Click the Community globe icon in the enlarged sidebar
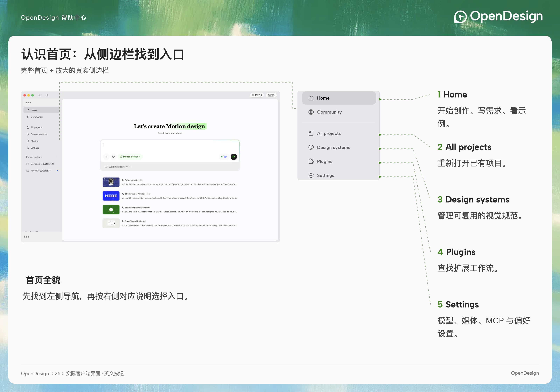Image resolution: width=560 pixels, height=392 pixels. pos(311,112)
